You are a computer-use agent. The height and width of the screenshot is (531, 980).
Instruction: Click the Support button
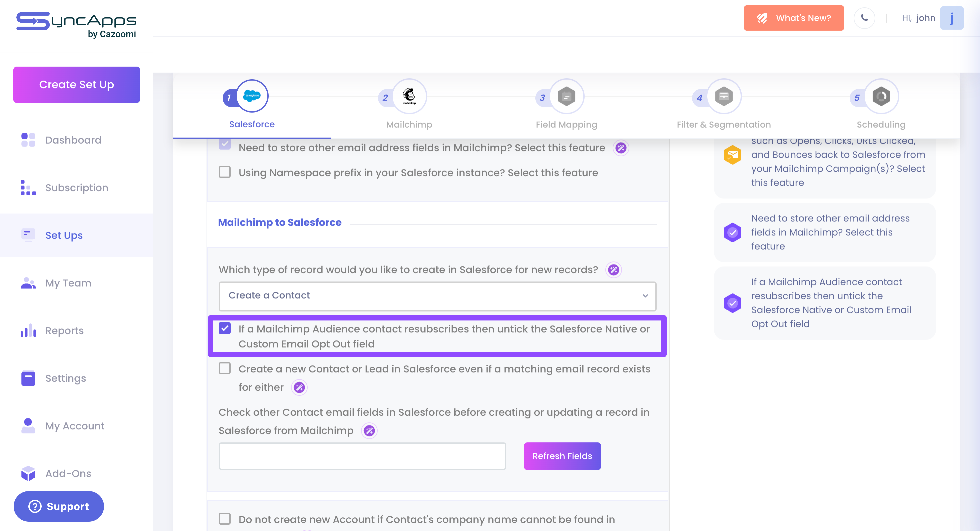pyautogui.click(x=59, y=506)
